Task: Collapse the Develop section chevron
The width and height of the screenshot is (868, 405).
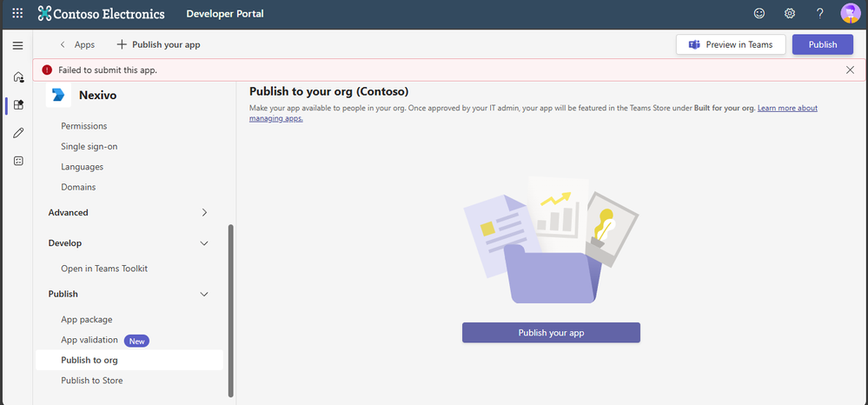Action: 204,243
